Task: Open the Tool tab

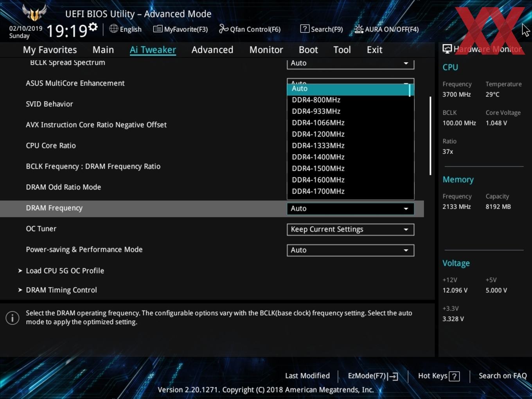Action: tap(342, 50)
